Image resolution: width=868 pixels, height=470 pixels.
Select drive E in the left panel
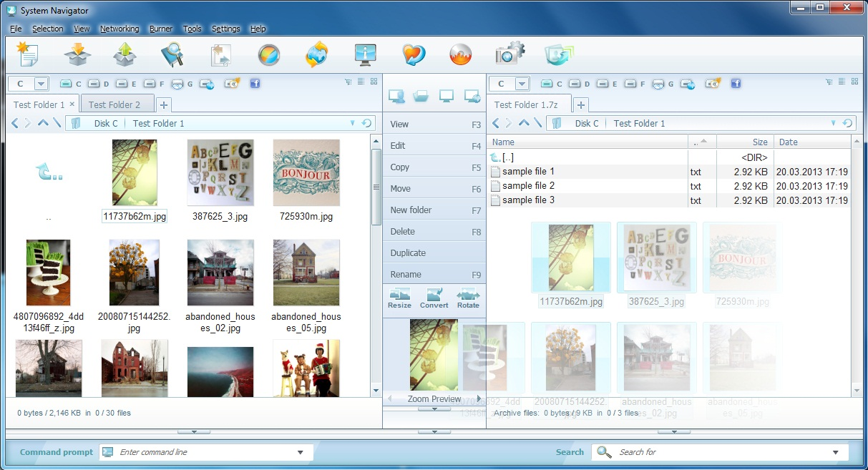[127, 84]
